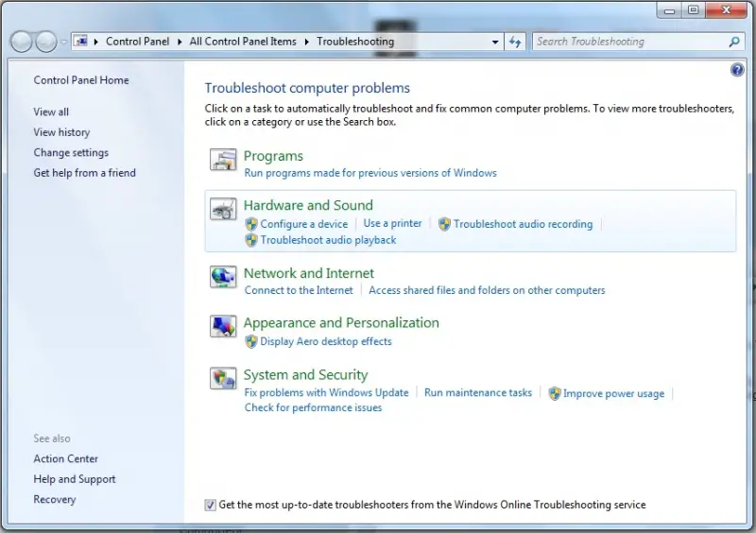Click the Hardware and Sound category icon
Image resolution: width=756 pixels, height=533 pixels.
pyautogui.click(x=223, y=210)
